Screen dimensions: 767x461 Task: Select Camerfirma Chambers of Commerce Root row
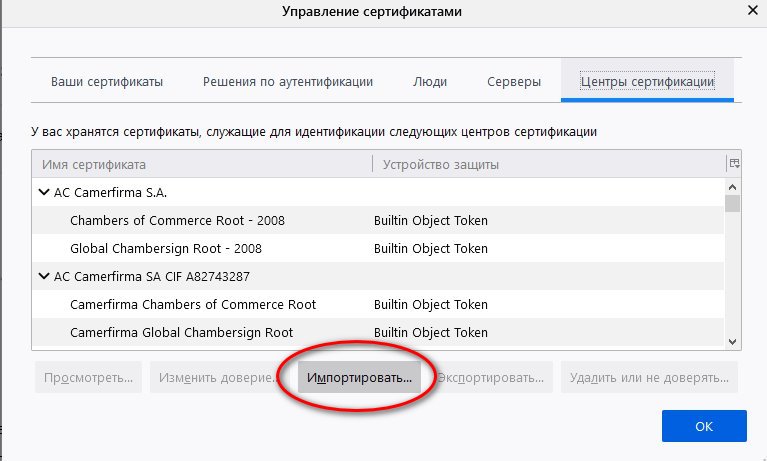(x=193, y=304)
